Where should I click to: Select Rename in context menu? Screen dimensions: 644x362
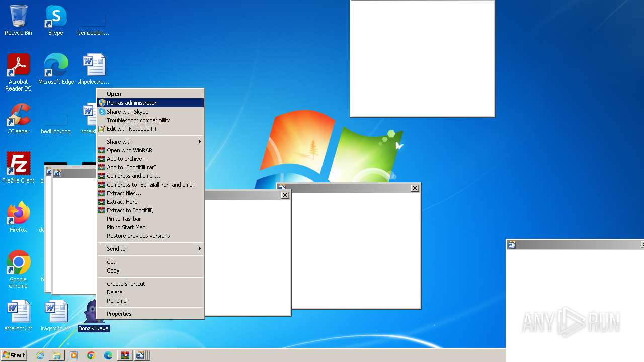tap(150, 301)
